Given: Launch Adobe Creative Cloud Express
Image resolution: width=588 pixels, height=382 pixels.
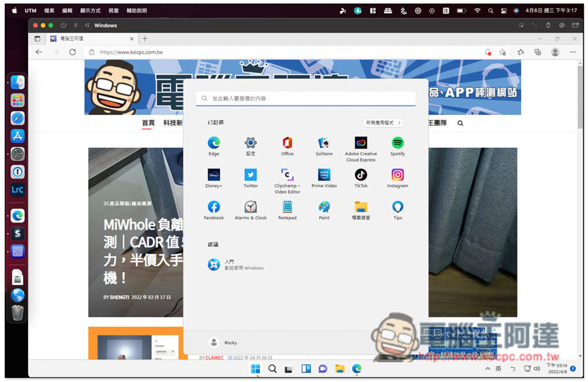Looking at the screenshot, I should [x=360, y=143].
